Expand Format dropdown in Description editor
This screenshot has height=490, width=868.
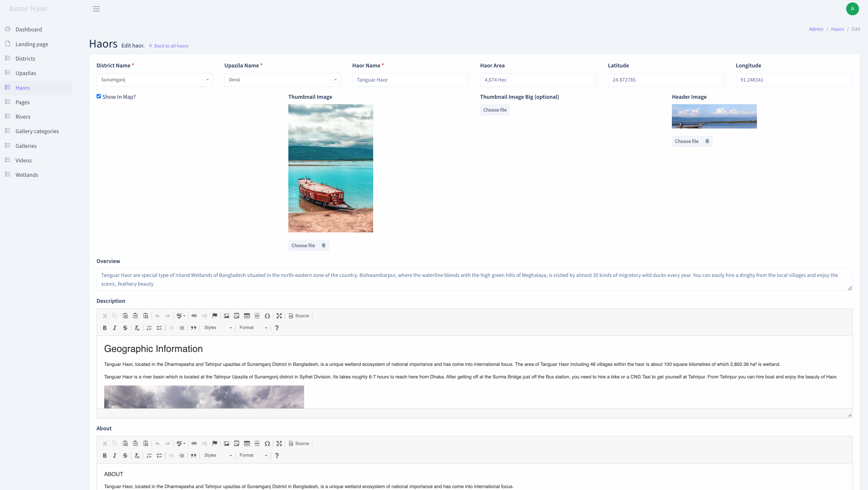click(253, 328)
